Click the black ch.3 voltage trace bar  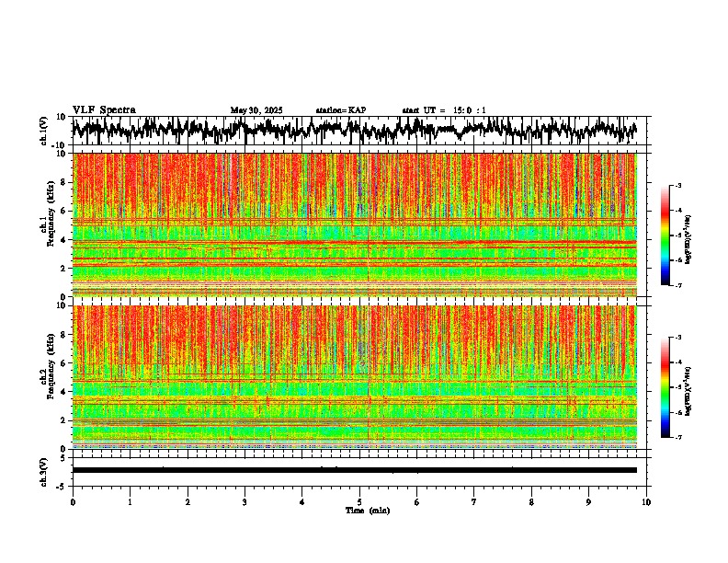pos(355,470)
